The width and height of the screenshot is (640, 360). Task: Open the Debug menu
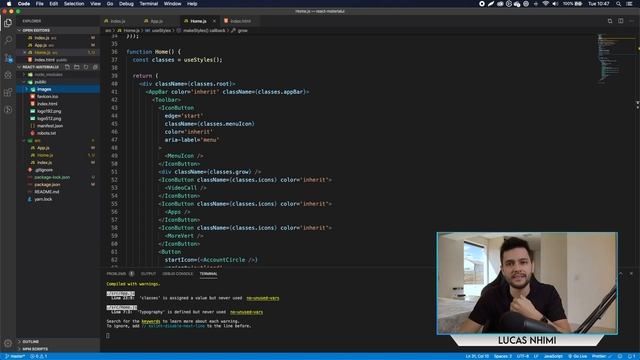pyautogui.click(x=126, y=4)
